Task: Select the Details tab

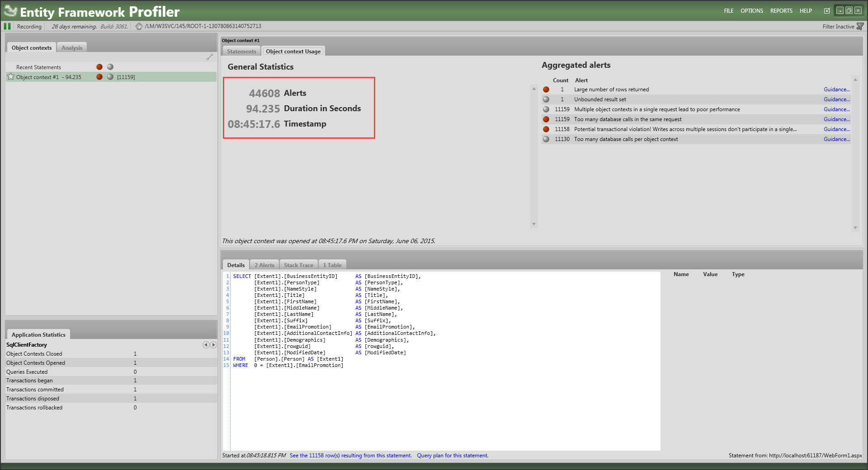Action: (x=236, y=265)
